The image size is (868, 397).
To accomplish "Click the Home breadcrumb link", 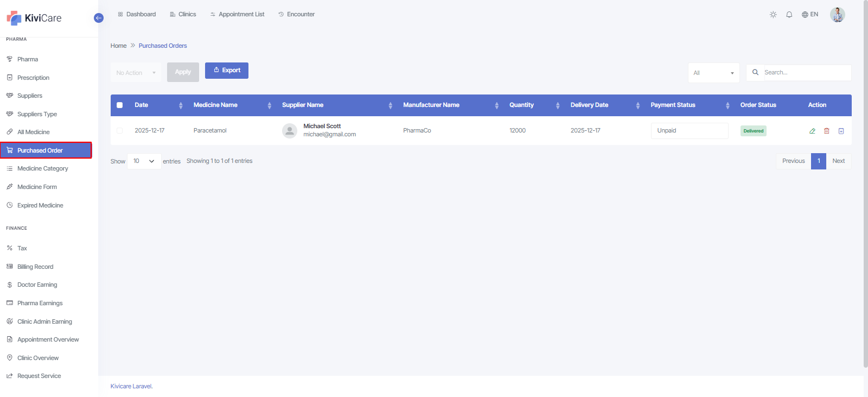I will (118, 46).
